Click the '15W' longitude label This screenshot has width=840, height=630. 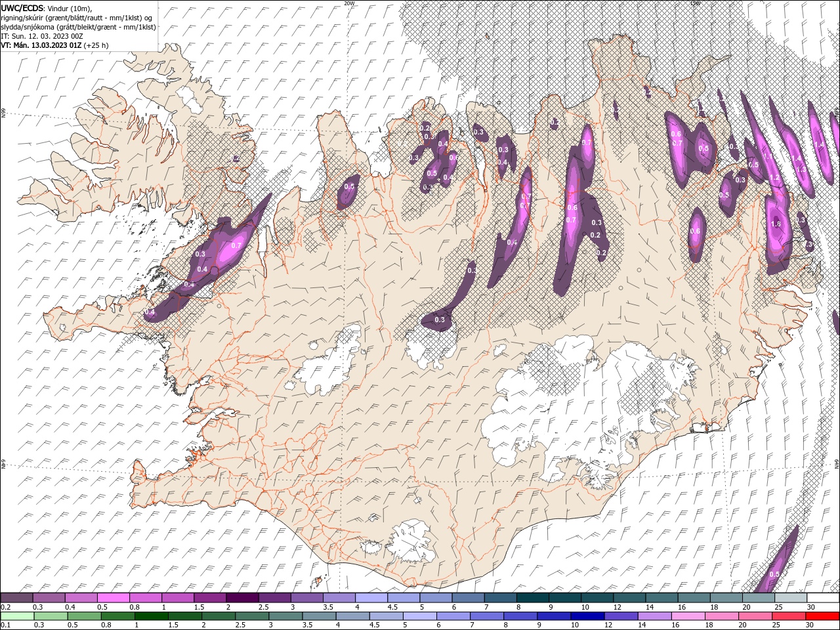695,3
